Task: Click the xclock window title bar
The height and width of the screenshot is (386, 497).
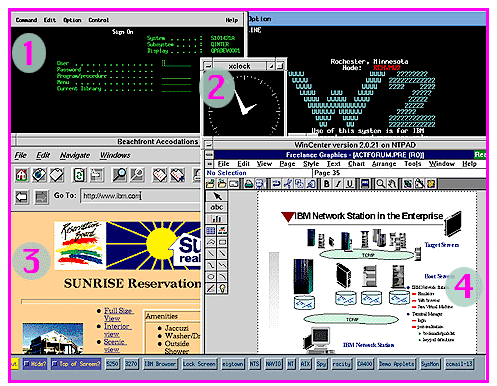Action: 239,66
